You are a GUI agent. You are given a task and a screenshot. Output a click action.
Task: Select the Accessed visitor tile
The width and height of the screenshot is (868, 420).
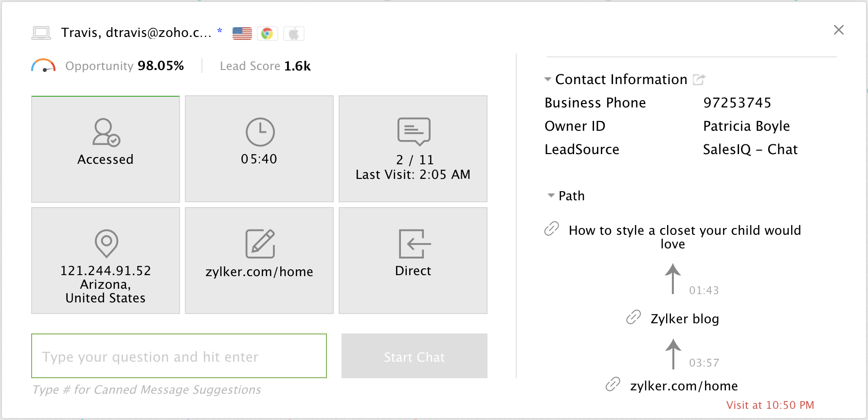click(x=106, y=149)
